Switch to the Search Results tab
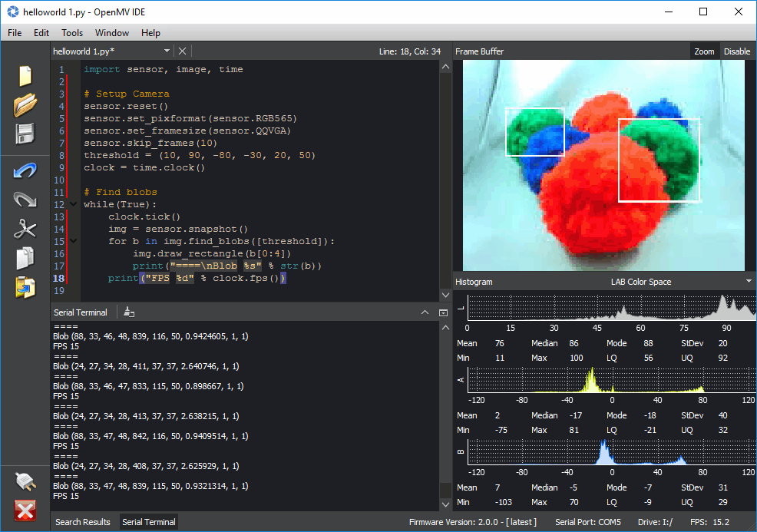757x532 pixels. [82, 521]
